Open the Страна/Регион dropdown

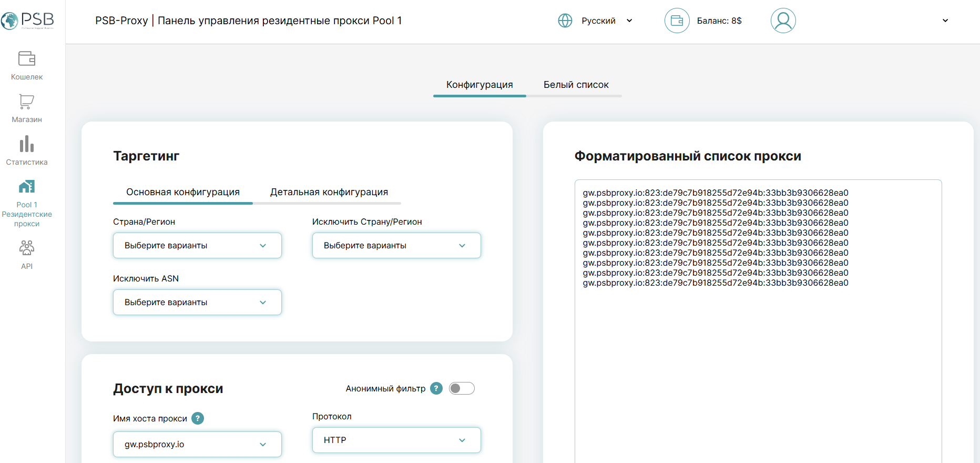197,246
